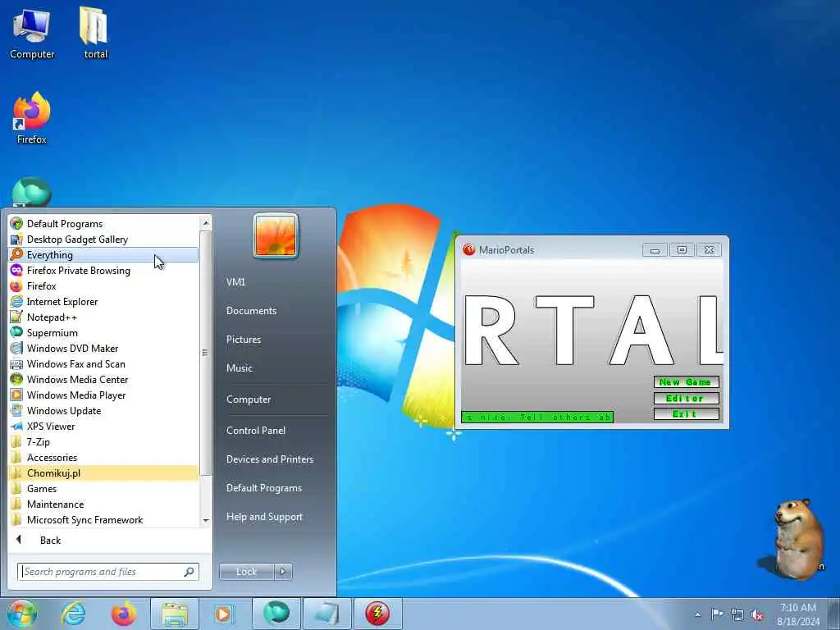Click the search magnifier icon
The height and width of the screenshot is (630, 840).
189,572
